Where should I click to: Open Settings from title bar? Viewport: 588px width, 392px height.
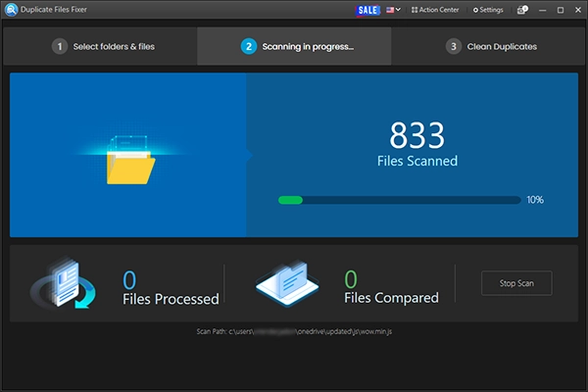pos(488,10)
